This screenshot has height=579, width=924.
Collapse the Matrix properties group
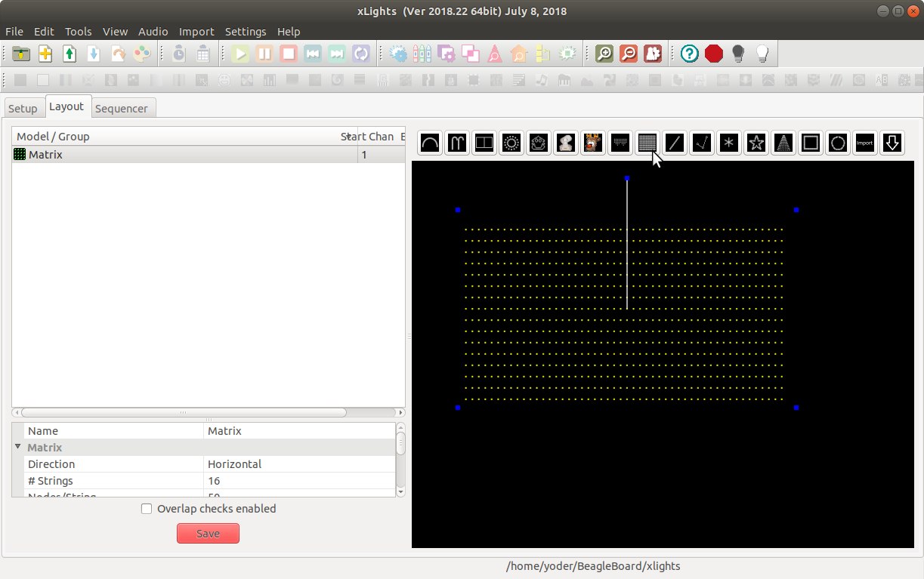pos(17,447)
